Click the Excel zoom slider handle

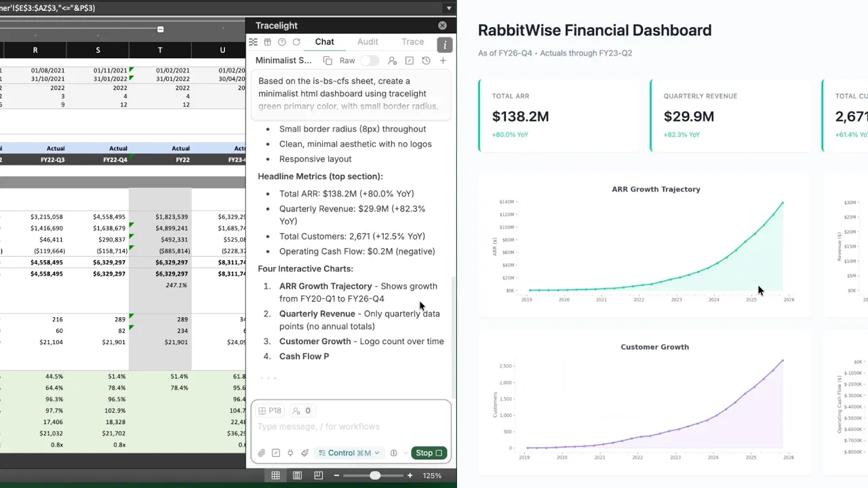[375, 476]
